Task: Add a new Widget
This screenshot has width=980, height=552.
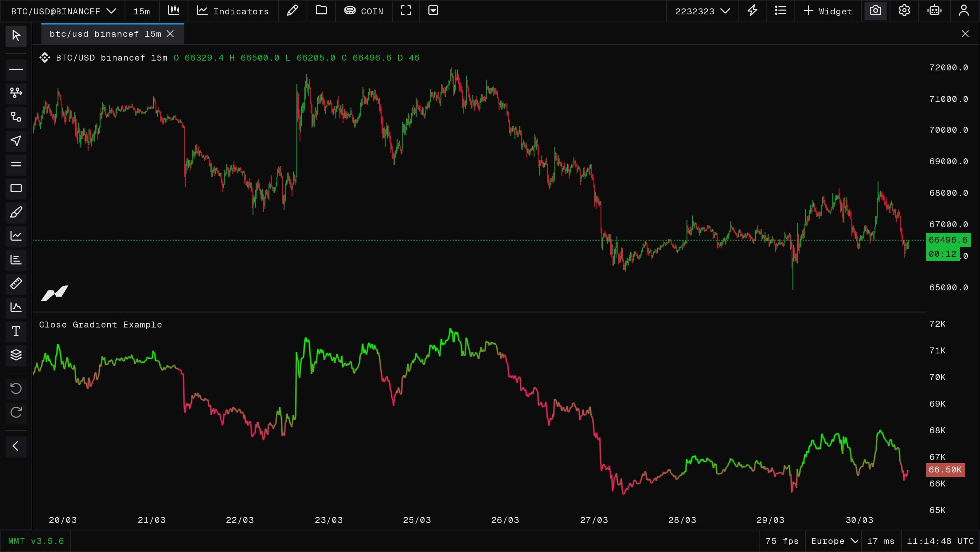Action: 827,12
